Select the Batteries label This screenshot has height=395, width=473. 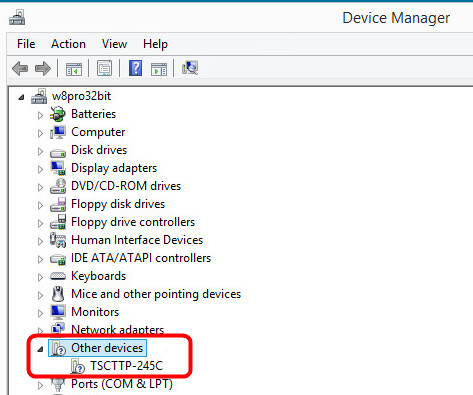[x=93, y=114]
